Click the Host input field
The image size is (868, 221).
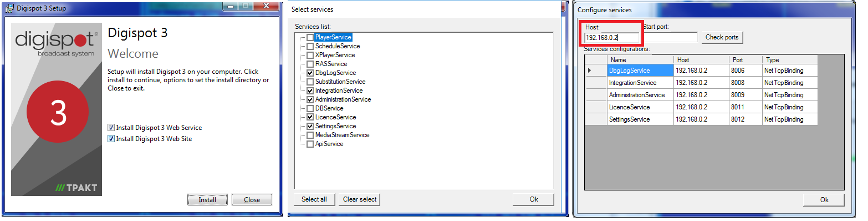(612, 37)
